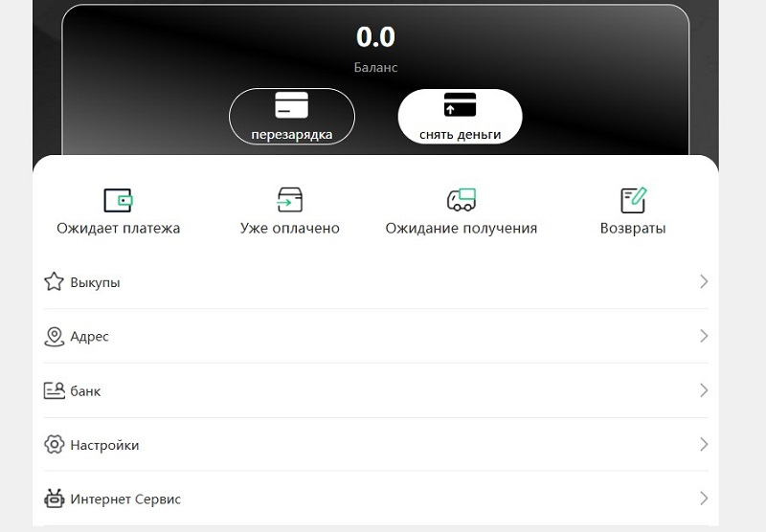
Task: Open the Уже оплачено box icon
Action: point(290,200)
